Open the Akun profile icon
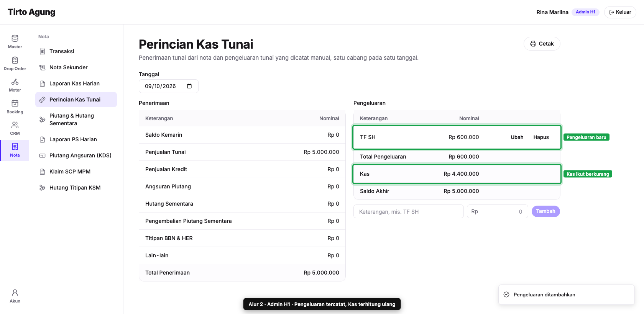644x314 pixels. coord(15,293)
